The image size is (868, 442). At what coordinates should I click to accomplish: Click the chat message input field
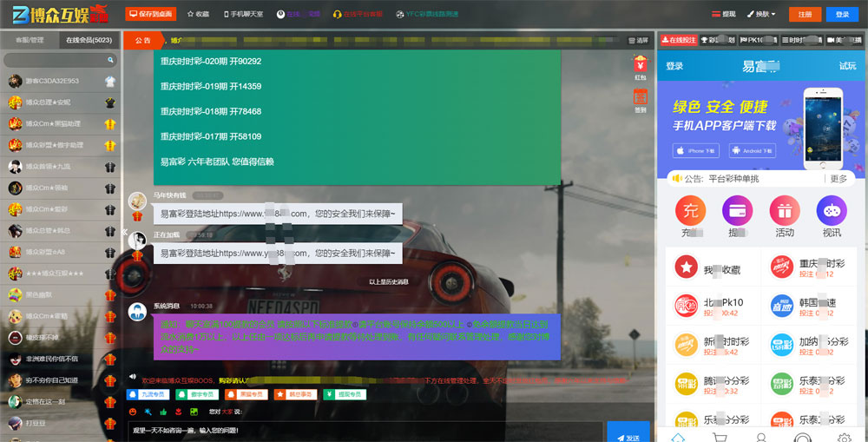click(x=365, y=430)
